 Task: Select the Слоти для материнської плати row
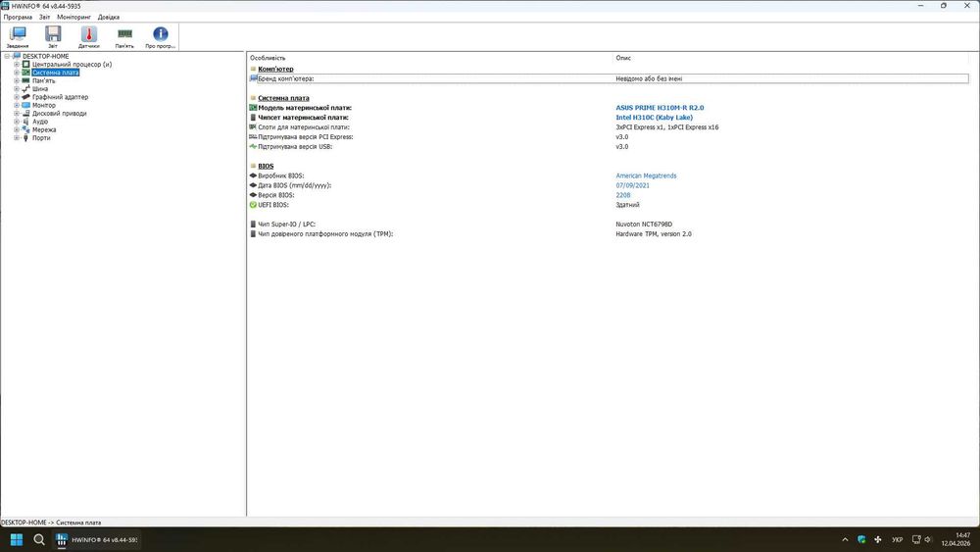tap(609, 126)
